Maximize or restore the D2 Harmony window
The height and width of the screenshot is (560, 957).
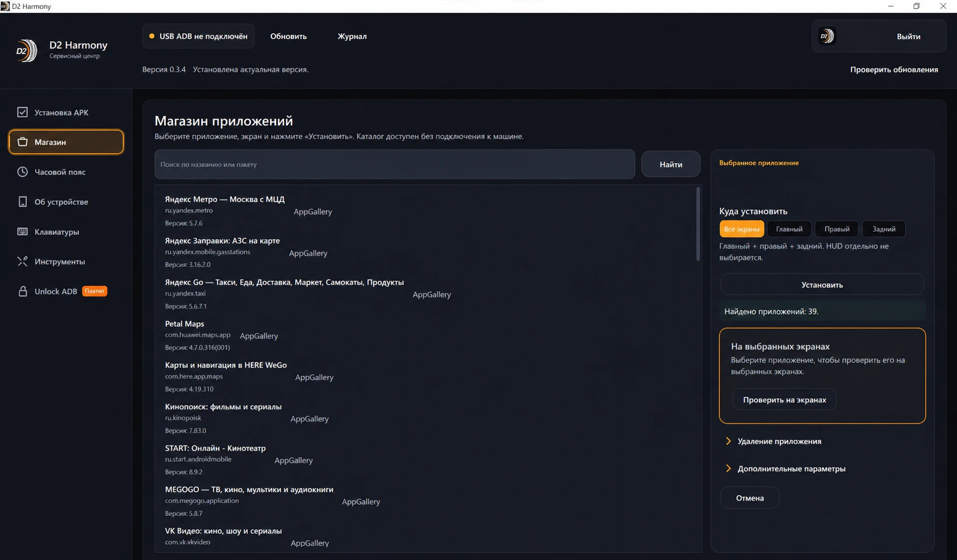[x=916, y=6]
